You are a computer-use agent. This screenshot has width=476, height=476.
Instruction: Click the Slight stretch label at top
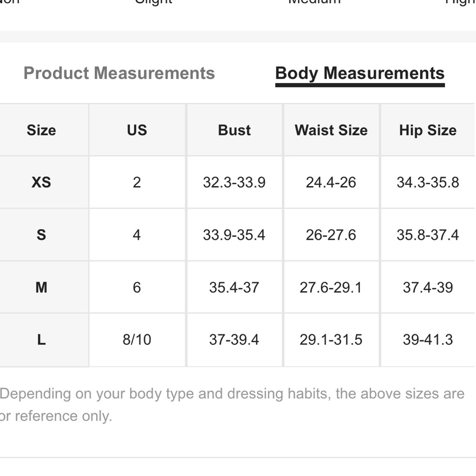154,1
